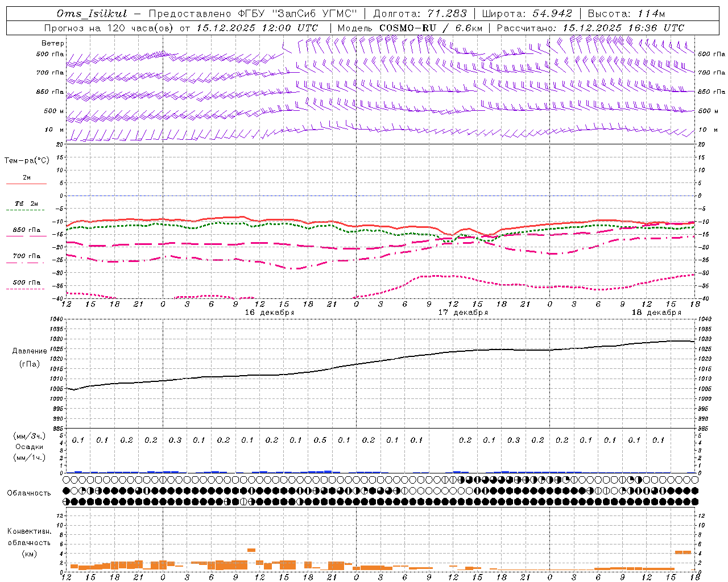The width and height of the screenshot is (728, 582).
Task: Click the station name Oms_Isilkul in the header
Action: coord(92,14)
